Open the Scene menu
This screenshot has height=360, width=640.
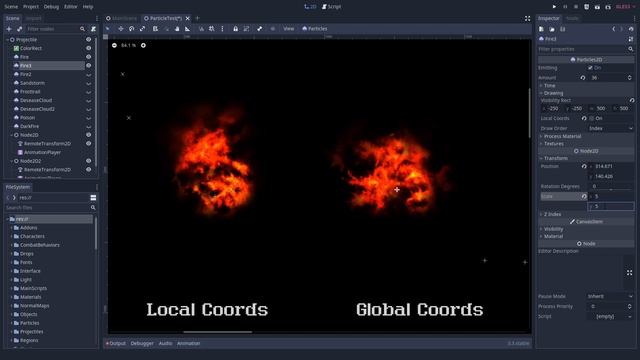[11, 7]
